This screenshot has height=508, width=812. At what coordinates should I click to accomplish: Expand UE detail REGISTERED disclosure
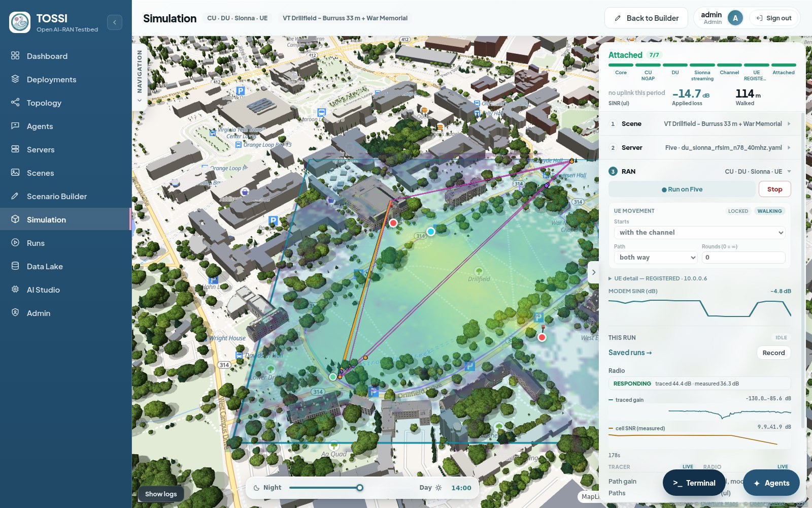(658, 278)
